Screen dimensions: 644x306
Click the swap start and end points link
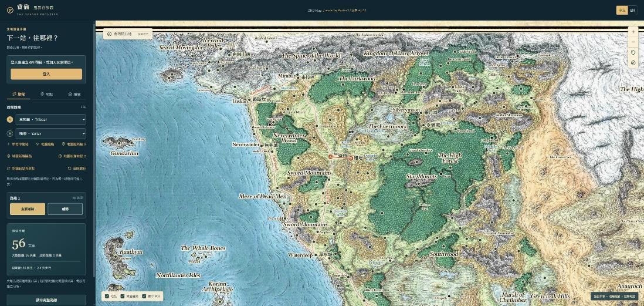21,168
